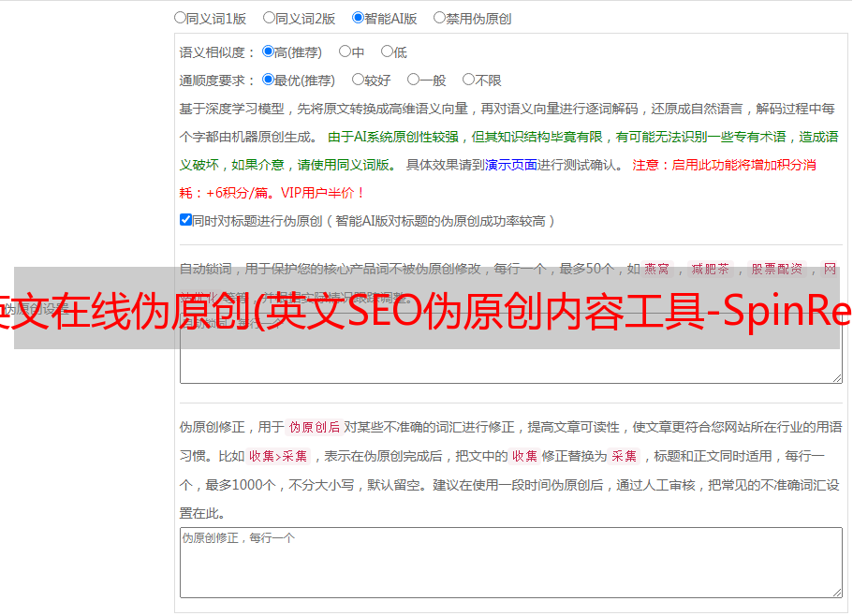Viewport: 853px width, 616px height.
Task: Set 语义相似度 to 中
Action: pyautogui.click(x=345, y=51)
